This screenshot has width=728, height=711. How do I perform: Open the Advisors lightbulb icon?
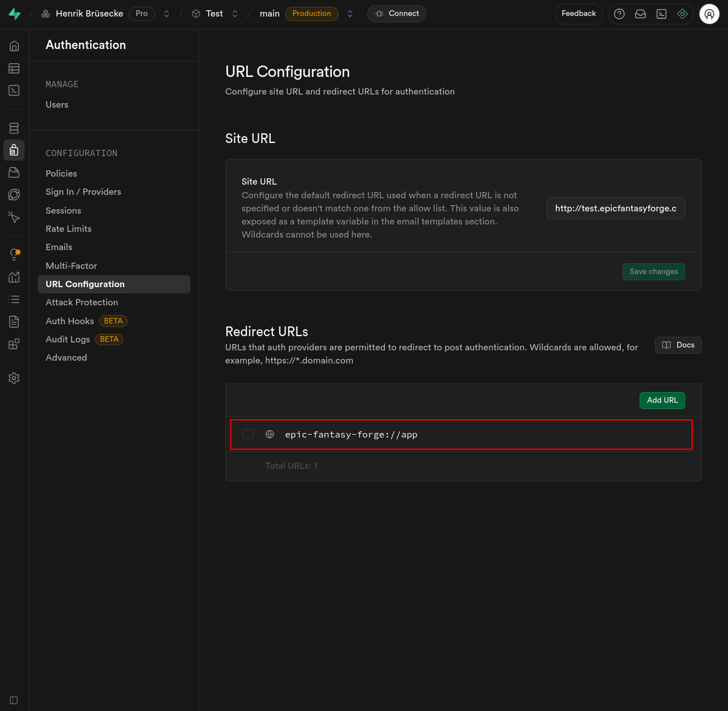(14, 254)
